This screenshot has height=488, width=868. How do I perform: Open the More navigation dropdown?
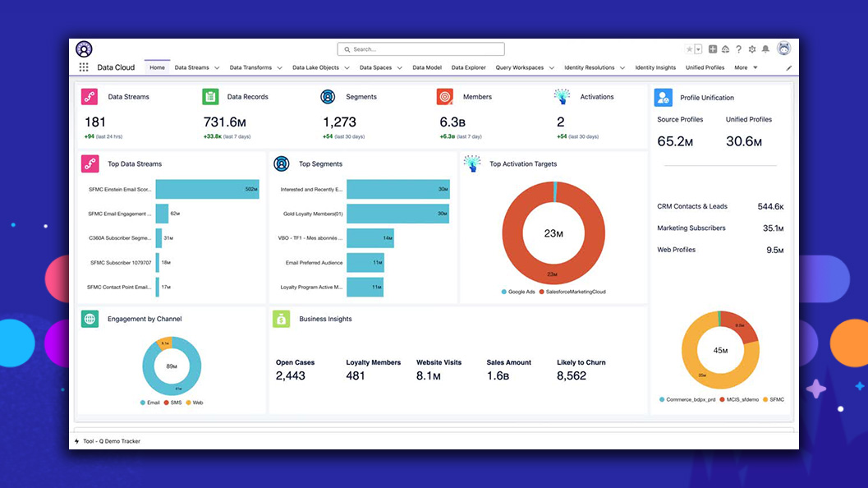click(746, 67)
